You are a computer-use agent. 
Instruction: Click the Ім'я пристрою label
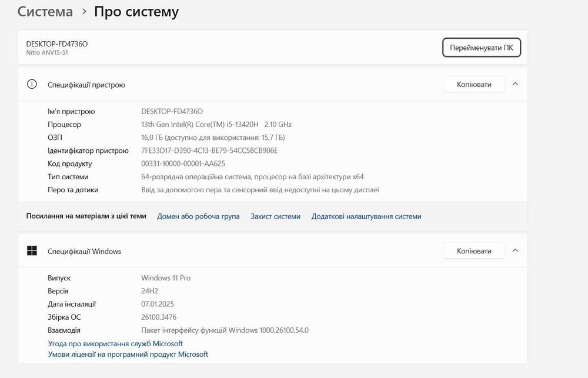click(71, 111)
